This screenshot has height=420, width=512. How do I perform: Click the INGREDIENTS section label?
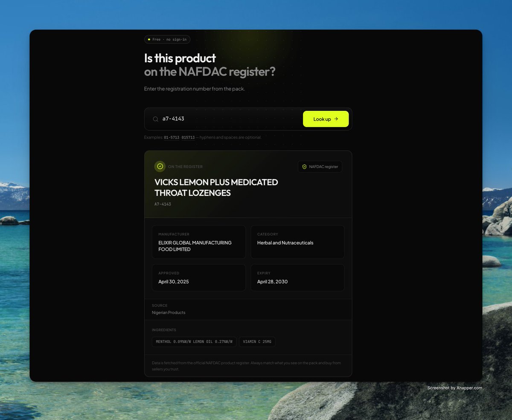pos(164,330)
